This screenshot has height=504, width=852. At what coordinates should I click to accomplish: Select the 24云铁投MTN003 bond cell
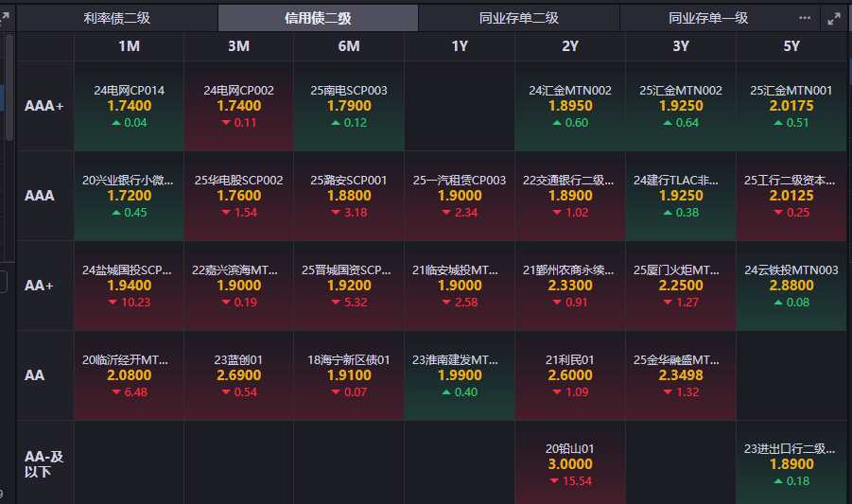791,286
